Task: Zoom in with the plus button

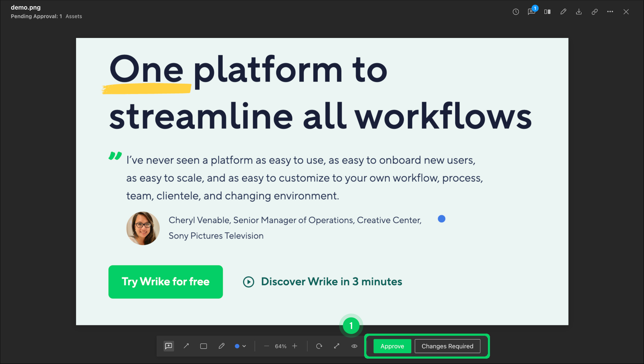Action: [295, 346]
